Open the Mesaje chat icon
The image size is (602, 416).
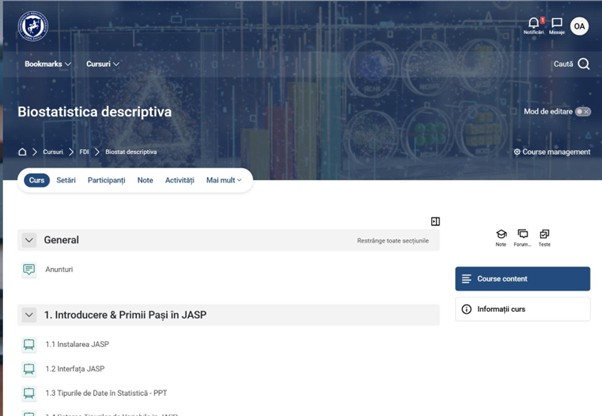(557, 23)
